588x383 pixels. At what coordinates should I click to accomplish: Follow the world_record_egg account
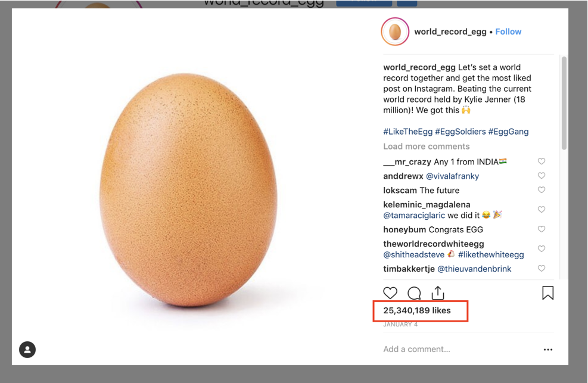coord(508,32)
